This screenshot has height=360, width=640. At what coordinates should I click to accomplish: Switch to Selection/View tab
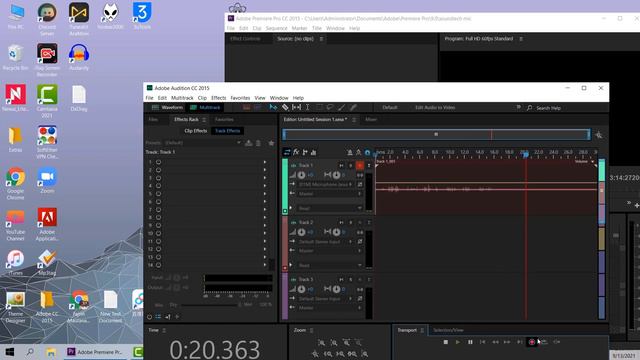[448, 330]
